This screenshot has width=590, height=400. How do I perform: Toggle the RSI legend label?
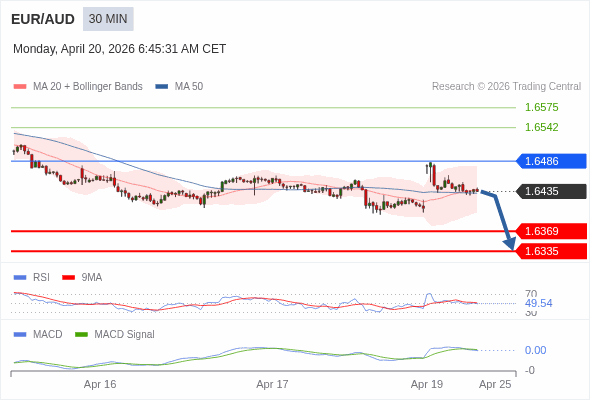pos(41,278)
